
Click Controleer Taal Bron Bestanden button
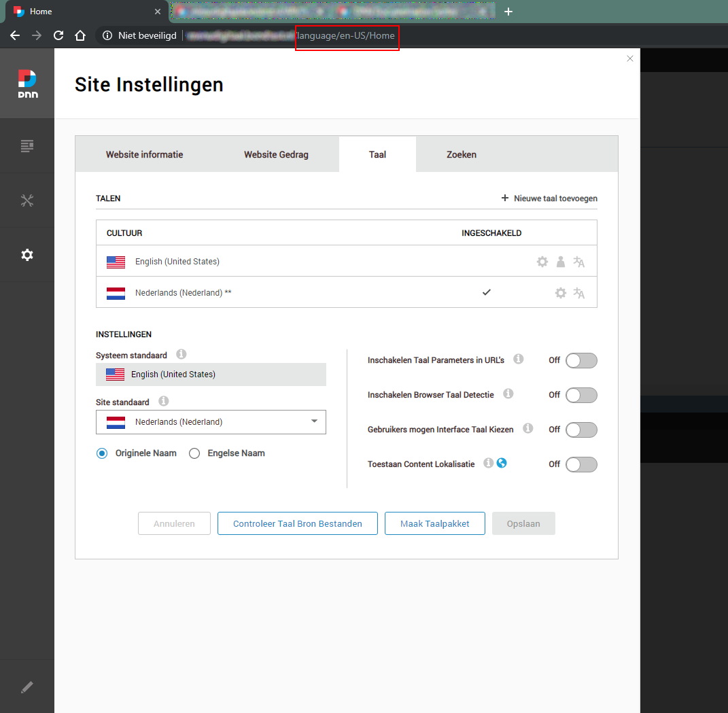click(x=297, y=523)
